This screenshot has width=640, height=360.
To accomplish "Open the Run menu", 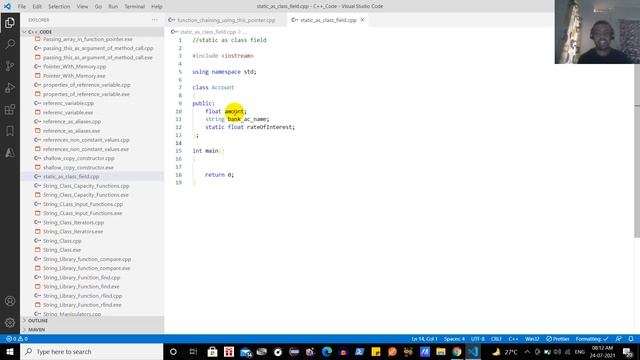I will tap(113, 7).
